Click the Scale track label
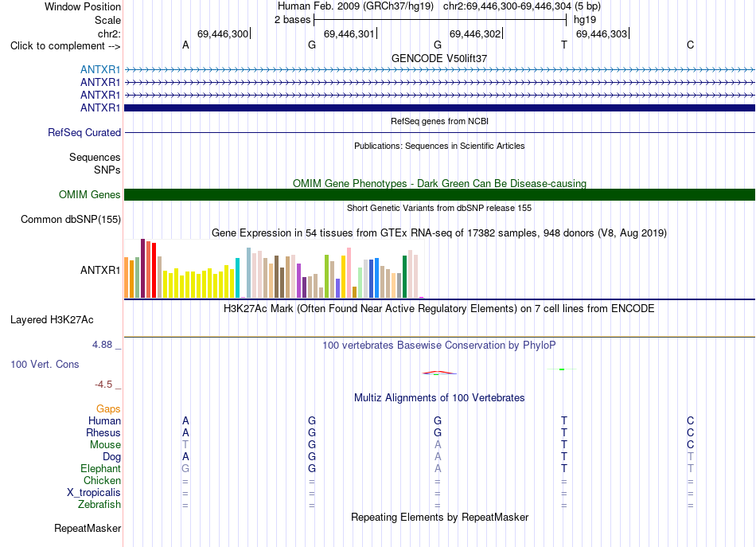Screen dimensions: 756x547 tap(107, 20)
